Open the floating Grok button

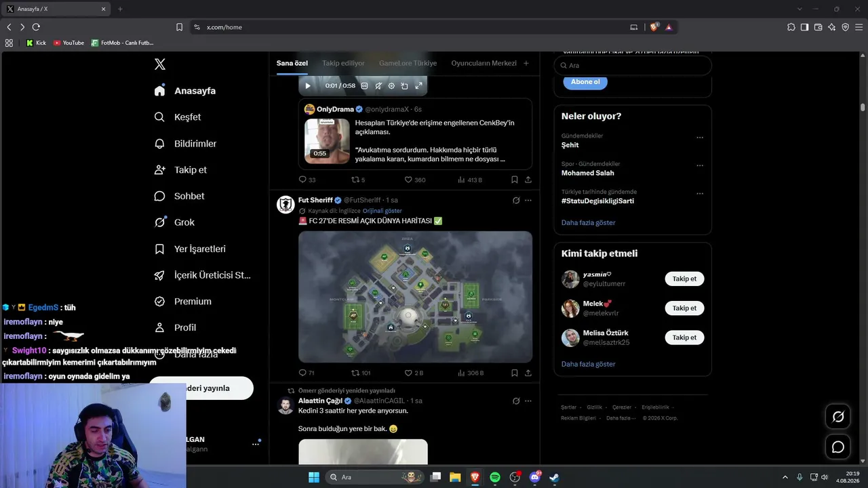[838, 417]
